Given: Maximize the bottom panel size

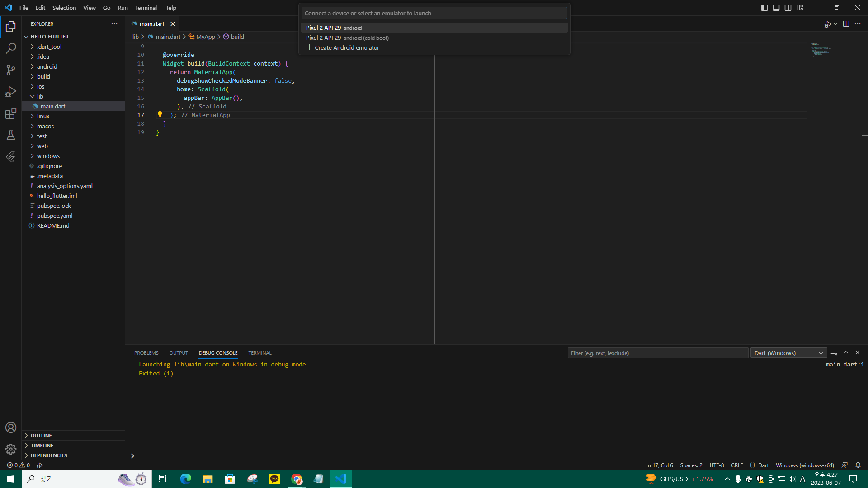Looking at the screenshot, I should (846, 353).
